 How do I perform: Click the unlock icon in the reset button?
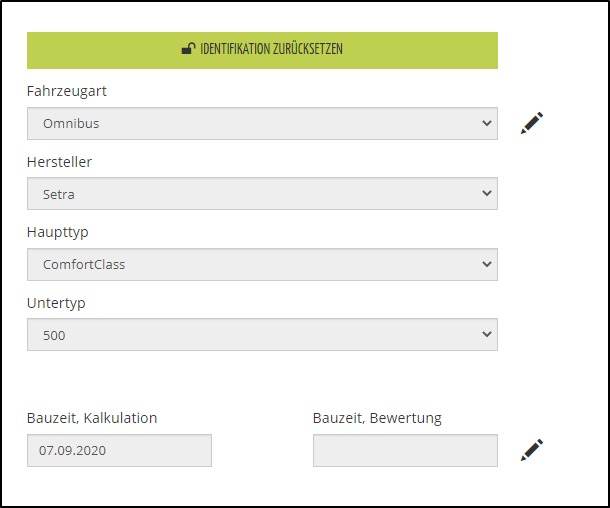[x=187, y=48]
